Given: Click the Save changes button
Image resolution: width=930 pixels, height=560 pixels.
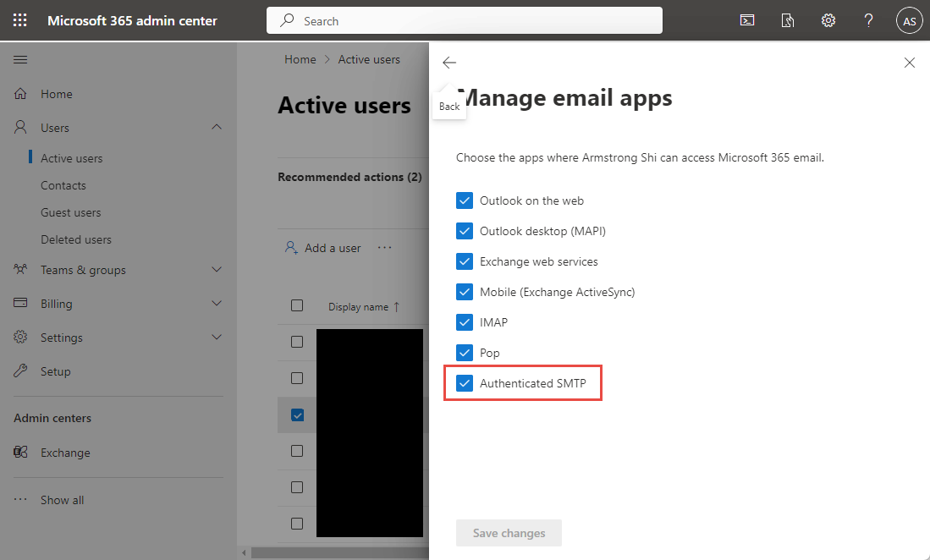Looking at the screenshot, I should pyautogui.click(x=509, y=533).
